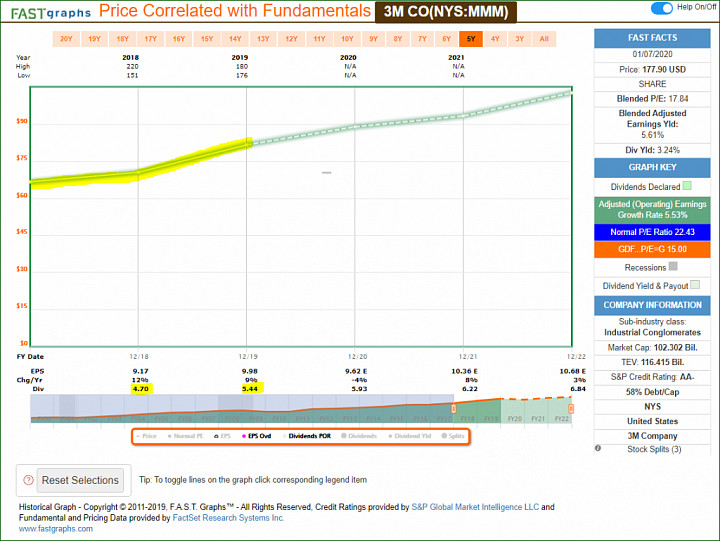Click the info icon beside Stock Splits
Screen dimensions: 720x541
tap(598, 448)
